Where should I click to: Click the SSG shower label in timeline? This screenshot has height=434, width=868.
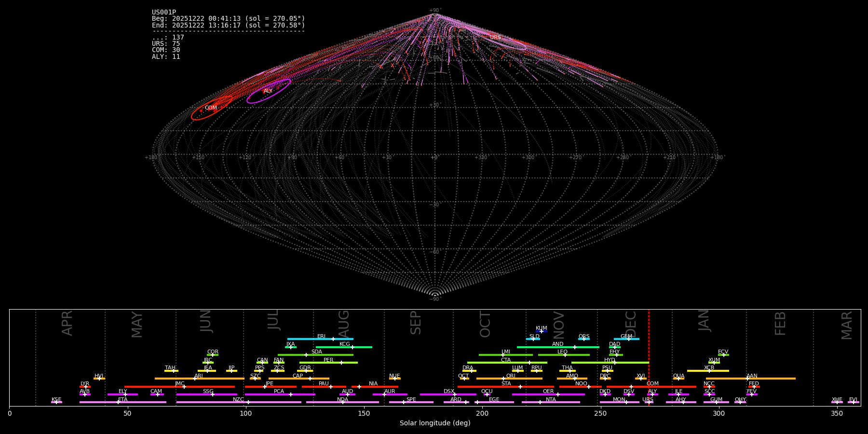[x=208, y=392]
